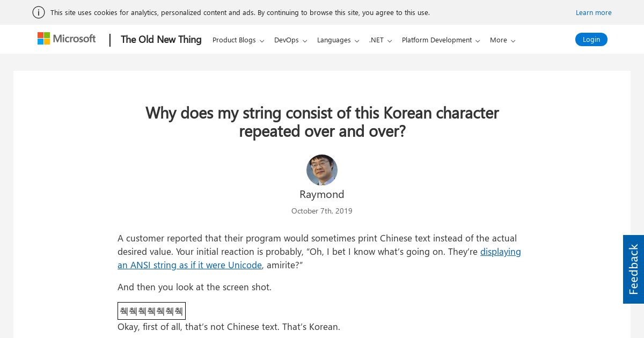The width and height of the screenshot is (644, 338).
Task: Expand the DevOps menu
Action: click(290, 40)
